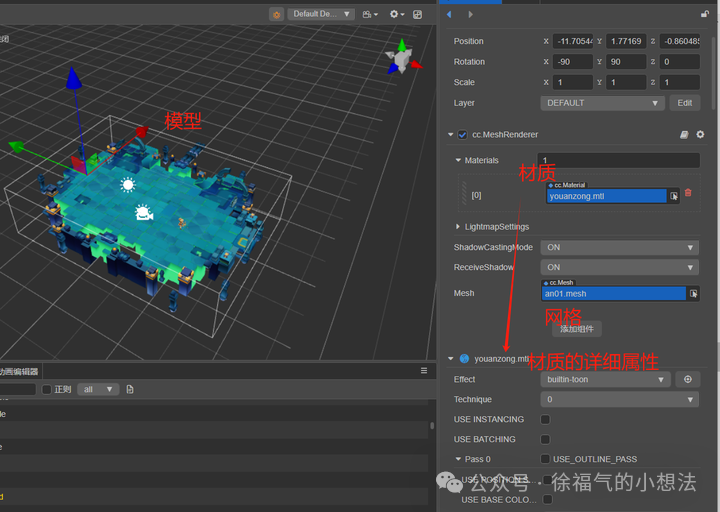Click the bottom panel vertical scrollbar
Viewport: 720px width, 512px height.
(432, 426)
